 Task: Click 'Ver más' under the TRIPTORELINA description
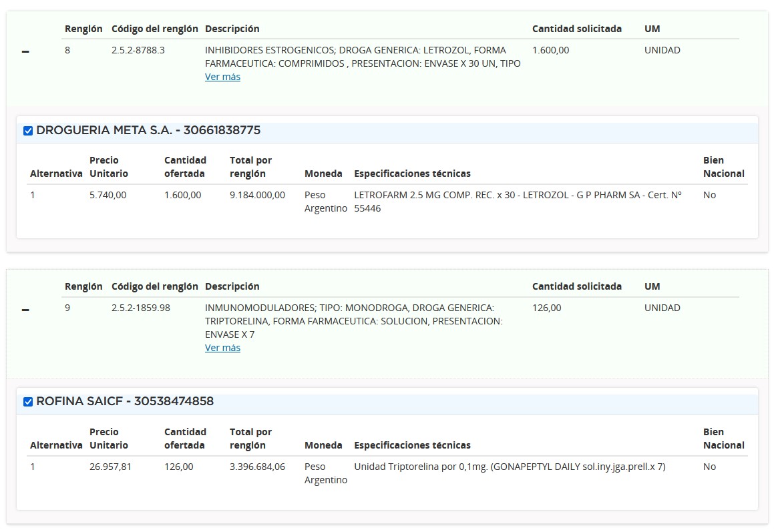(x=222, y=348)
